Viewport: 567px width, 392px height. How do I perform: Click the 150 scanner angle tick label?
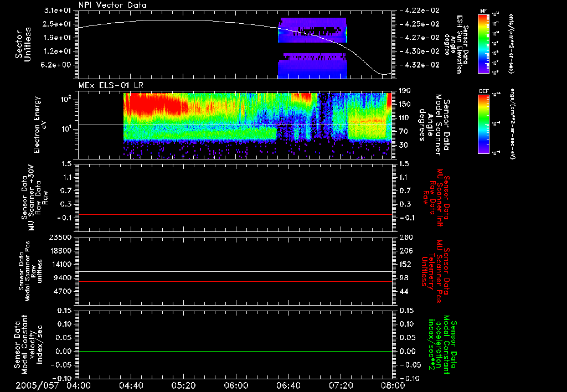pyautogui.click(x=405, y=104)
